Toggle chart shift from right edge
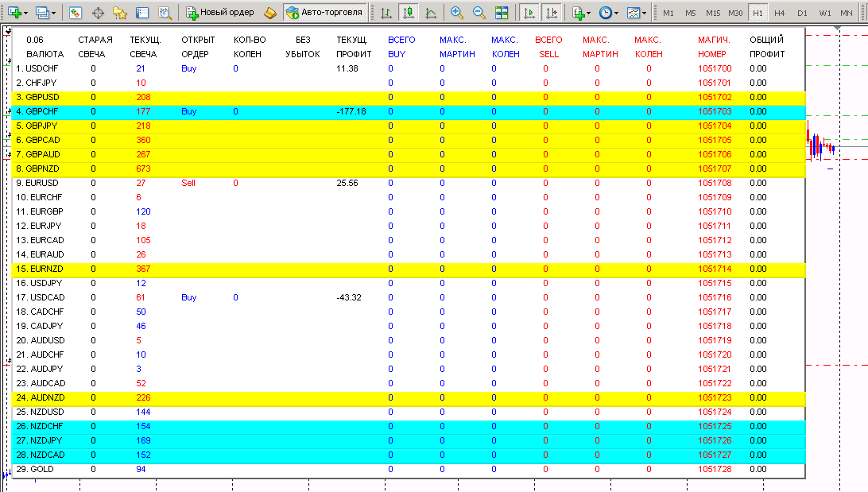868x492 pixels. coord(552,13)
